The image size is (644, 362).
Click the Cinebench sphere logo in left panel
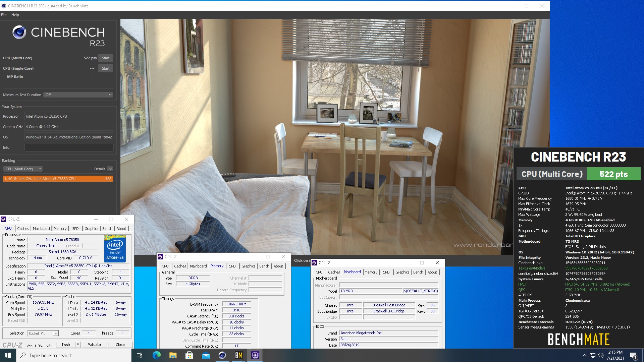point(19,33)
